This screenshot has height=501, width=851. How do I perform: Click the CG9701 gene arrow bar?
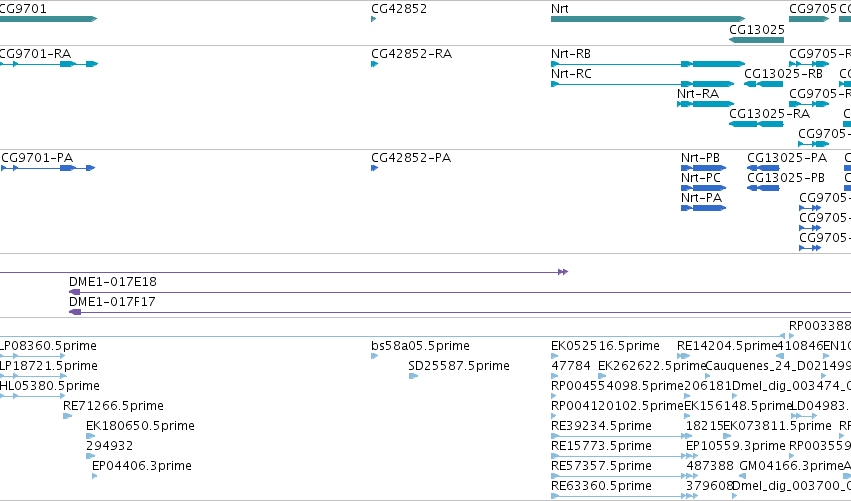tap(48, 19)
